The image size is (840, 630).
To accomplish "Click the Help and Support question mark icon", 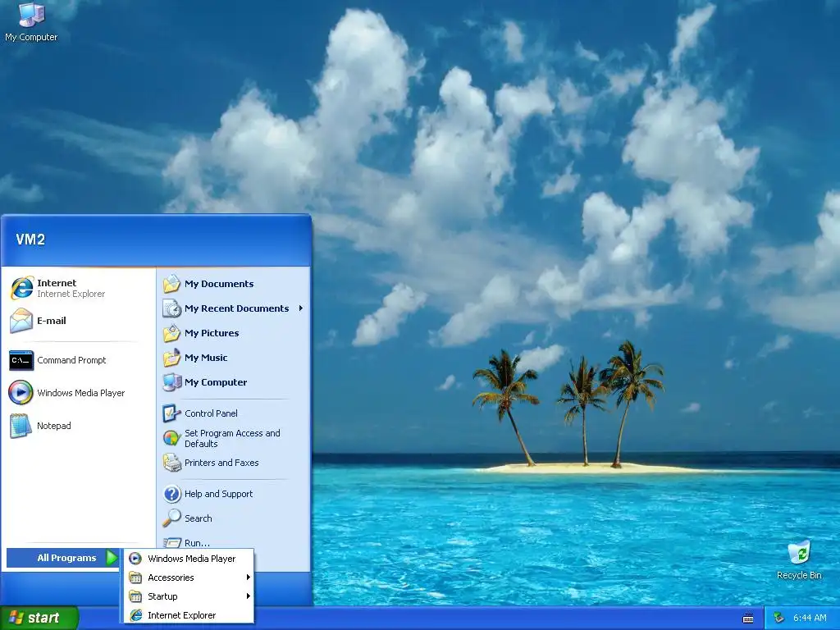I will pyautogui.click(x=172, y=494).
